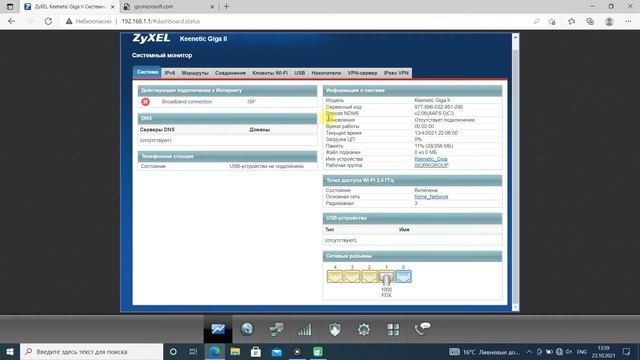Viewport: 640px width, 360px height.
Task: Switch to the IPsec VPN tab
Action: (x=396, y=73)
